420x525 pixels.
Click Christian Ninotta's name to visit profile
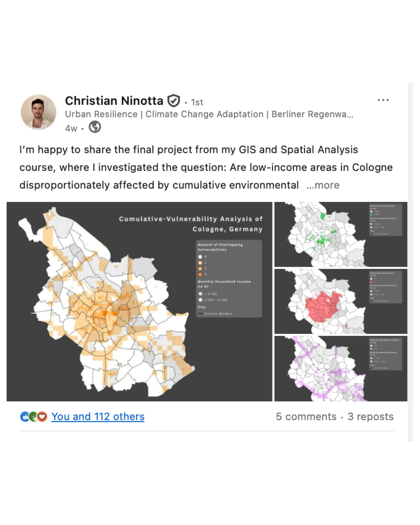coord(114,100)
